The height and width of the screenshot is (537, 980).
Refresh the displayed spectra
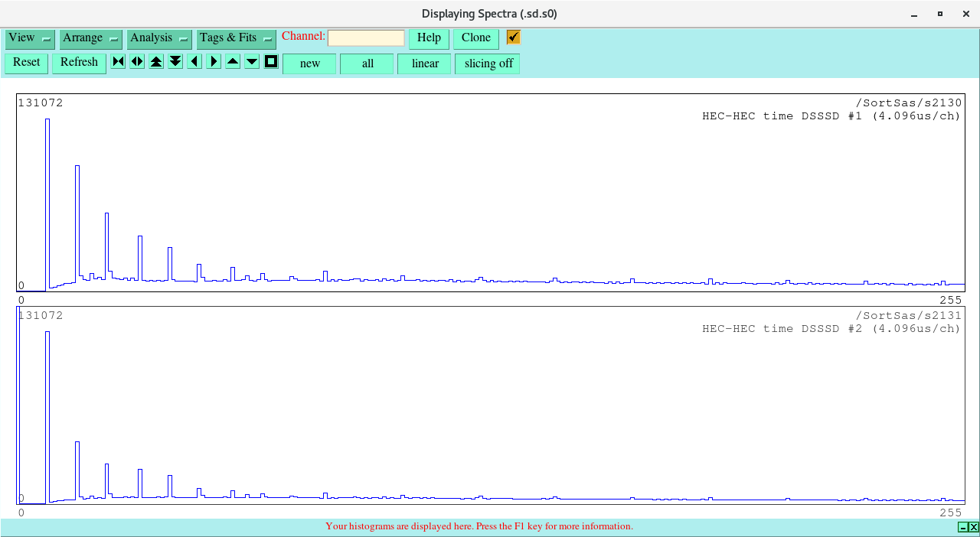click(x=80, y=63)
